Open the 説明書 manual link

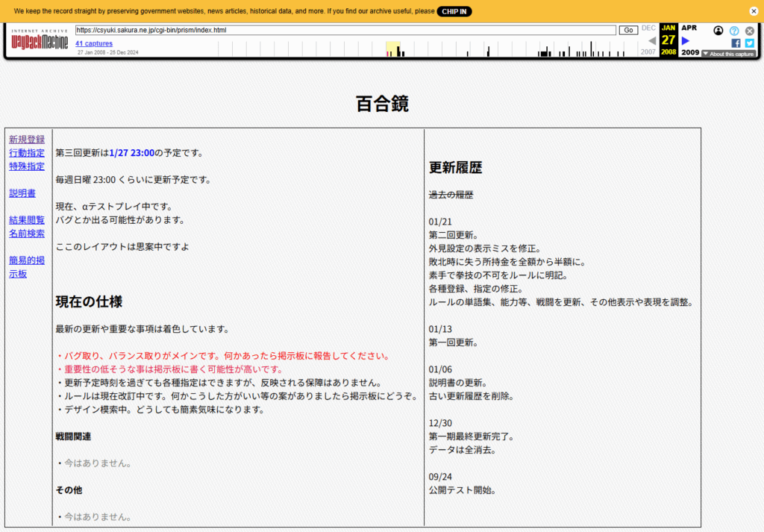coord(22,193)
